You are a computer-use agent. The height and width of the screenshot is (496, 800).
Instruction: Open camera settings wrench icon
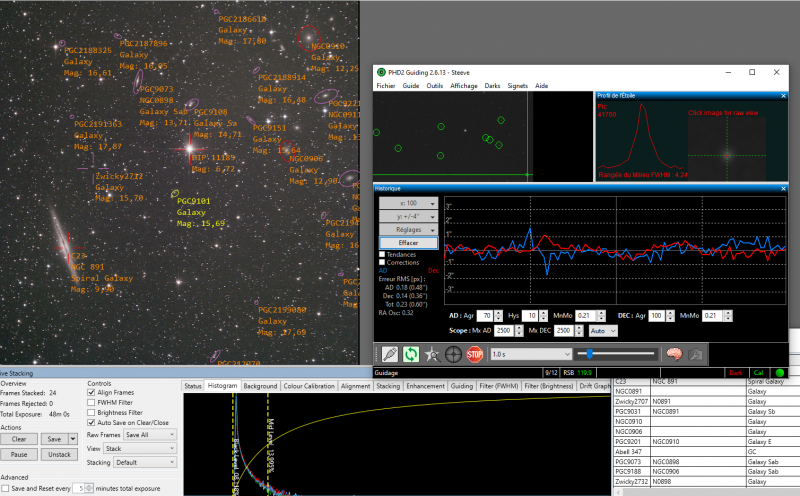tap(695, 354)
